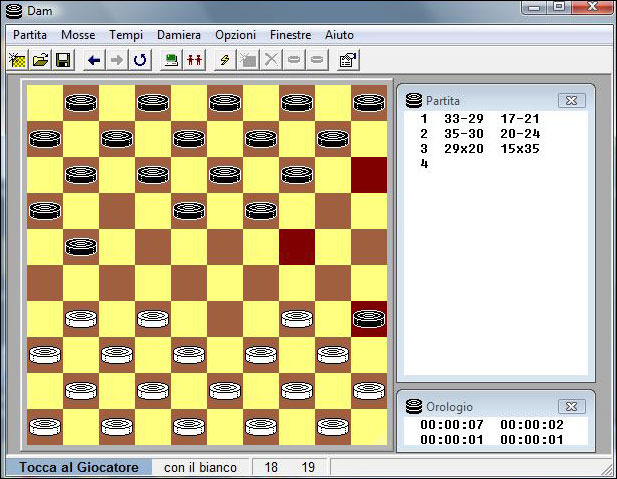Open the Tempi menu
The image size is (617, 479).
[126, 35]
